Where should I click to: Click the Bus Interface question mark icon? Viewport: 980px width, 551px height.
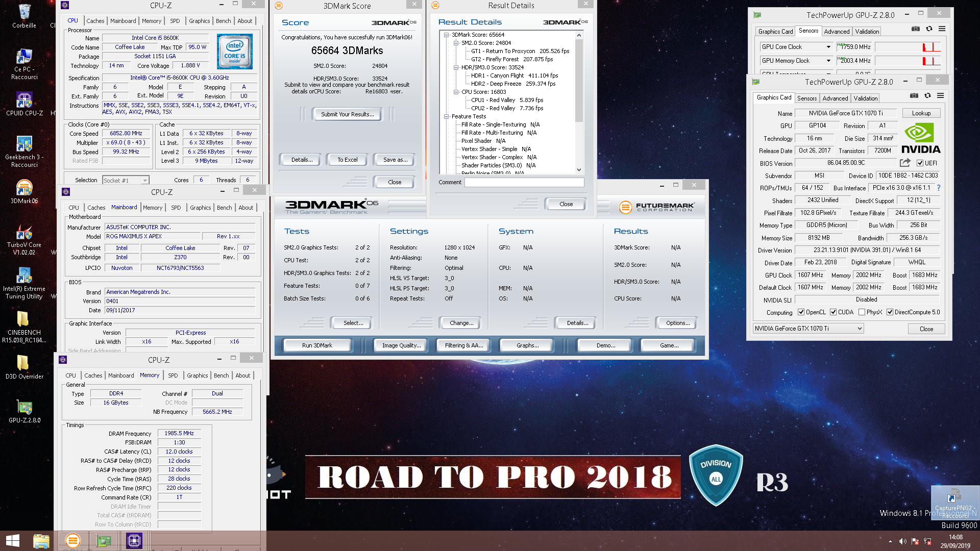pyautogui.click(x=938, y=188)
